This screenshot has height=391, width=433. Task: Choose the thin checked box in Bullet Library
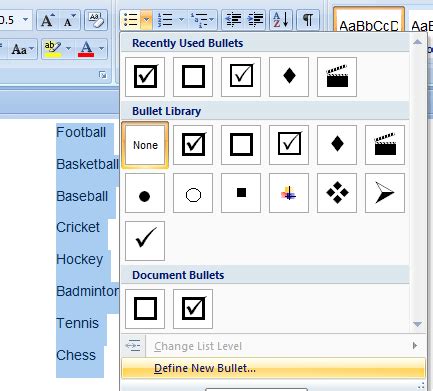pyautogui.click(x=289, y=145)
